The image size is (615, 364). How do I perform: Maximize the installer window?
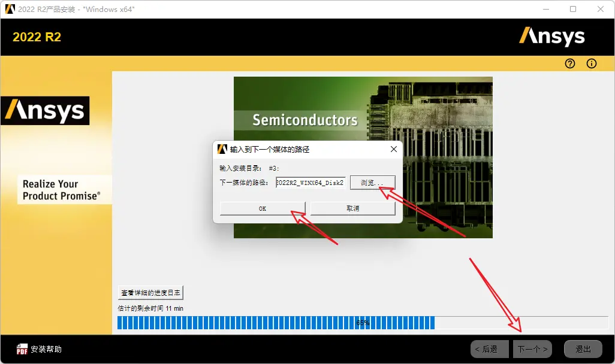(573, 9)
